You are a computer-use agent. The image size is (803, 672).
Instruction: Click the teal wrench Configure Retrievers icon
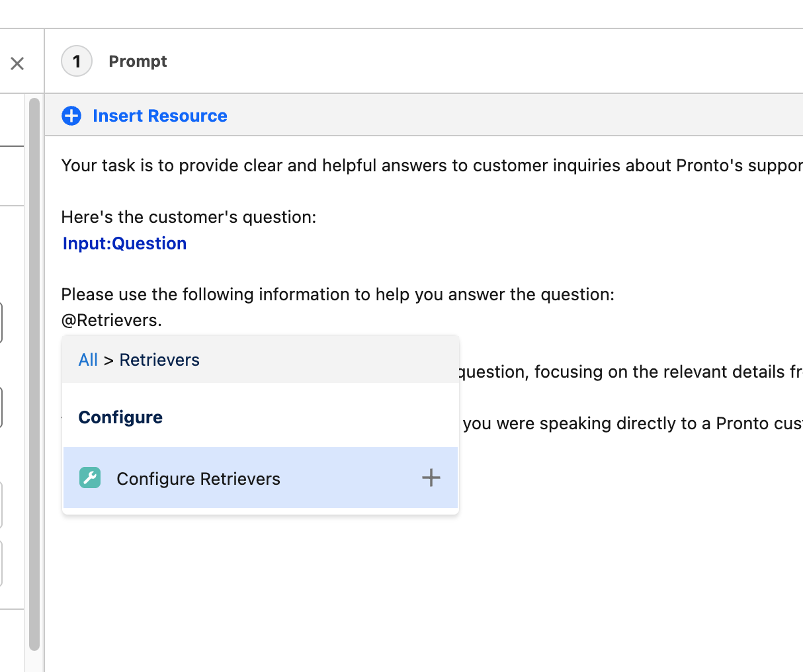click(x=90, y=478)
